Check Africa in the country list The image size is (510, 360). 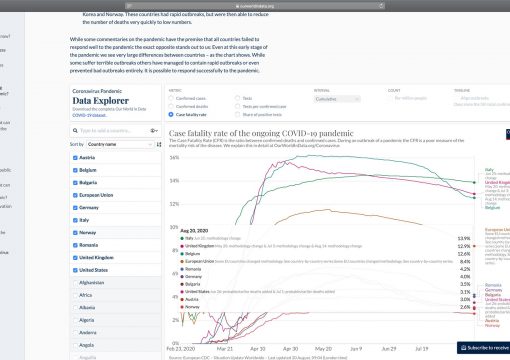(75, 295)
